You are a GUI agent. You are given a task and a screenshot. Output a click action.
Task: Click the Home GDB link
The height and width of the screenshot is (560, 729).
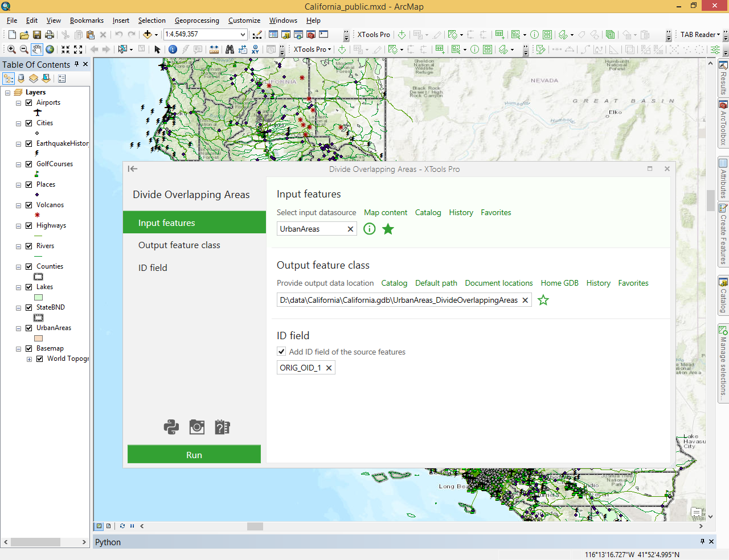[x=559, y=283]
